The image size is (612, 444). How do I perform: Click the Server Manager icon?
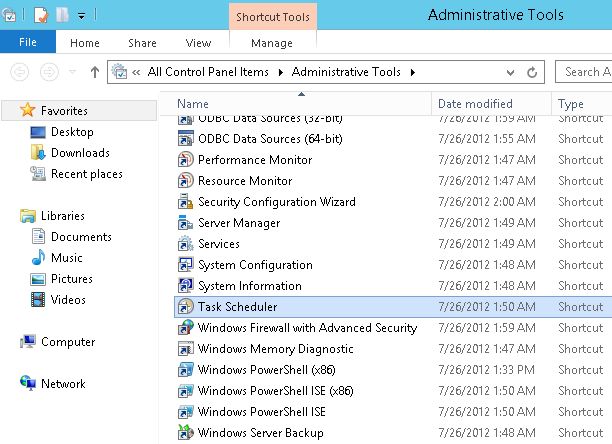[x=185, y=223]
